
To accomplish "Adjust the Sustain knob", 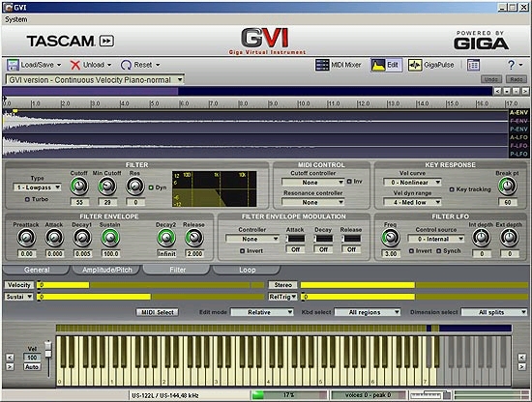I will [x=110, y=238].
